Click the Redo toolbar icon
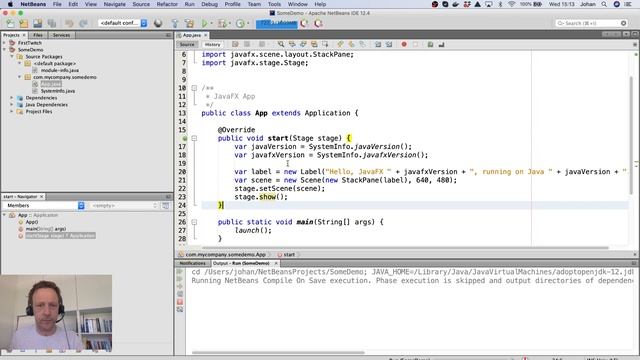The width and height of the screenshot is (640, 360). (83, 23)
